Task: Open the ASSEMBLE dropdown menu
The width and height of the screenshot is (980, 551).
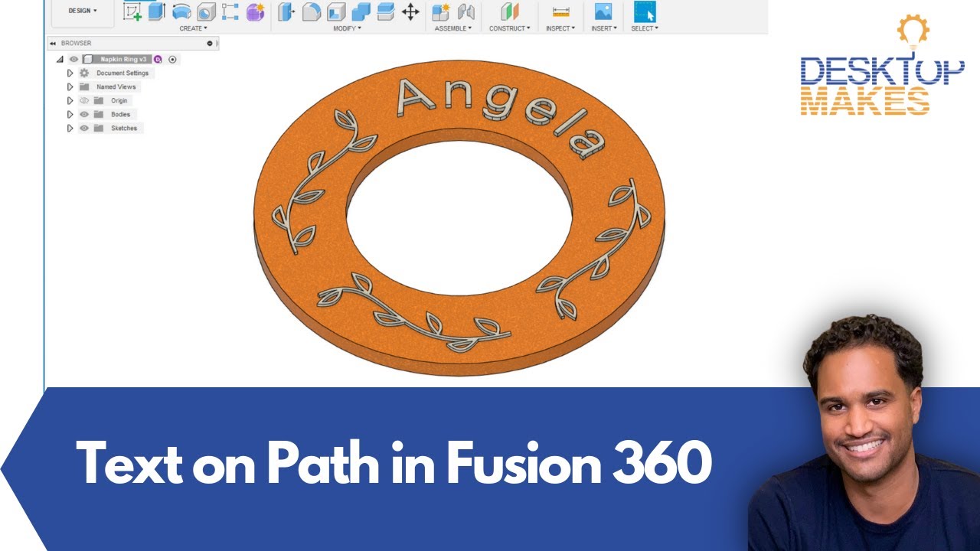Action: pyautogui.click(x=453, y=28)
